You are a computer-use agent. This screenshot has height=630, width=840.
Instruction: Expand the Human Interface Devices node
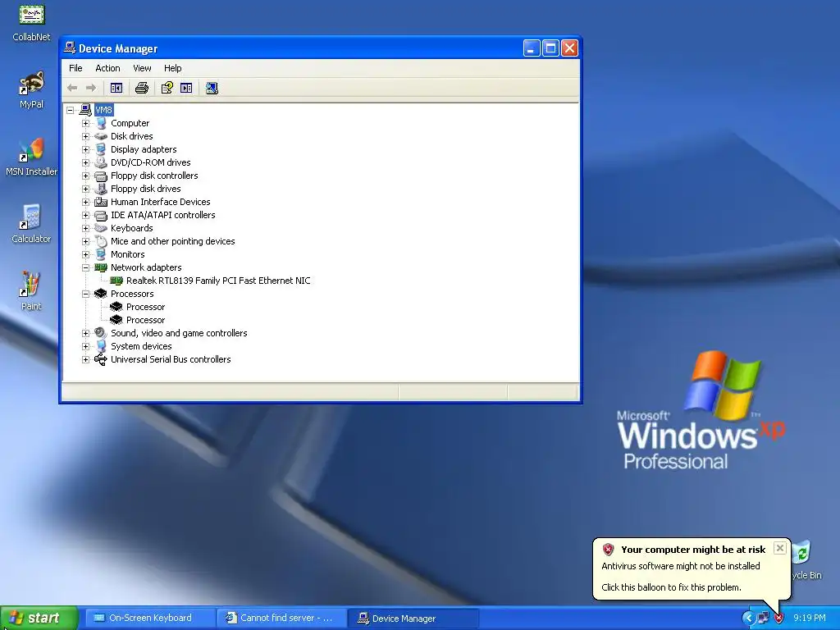(x=85, y=202)
